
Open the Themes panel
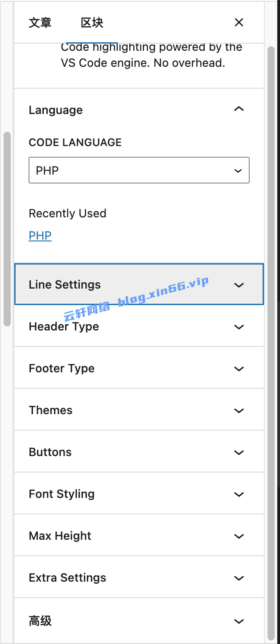click(139, 410)
